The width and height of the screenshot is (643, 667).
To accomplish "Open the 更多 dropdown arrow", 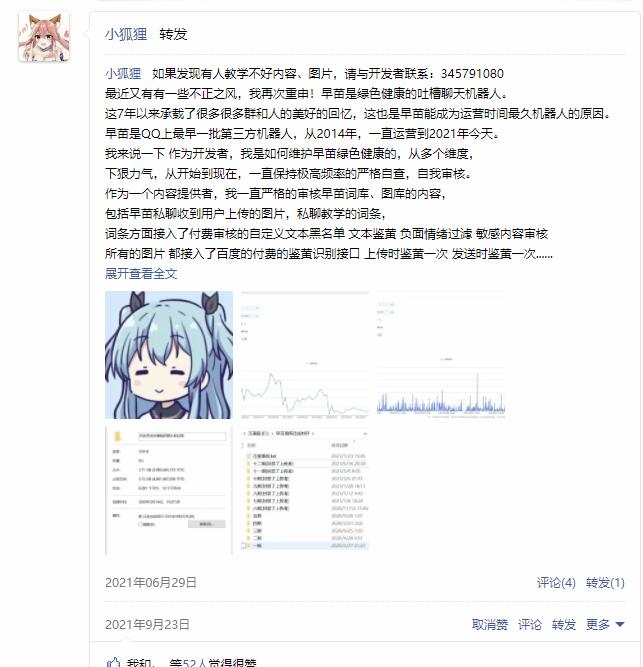I will pyautogui.click(x=620, y=624).
